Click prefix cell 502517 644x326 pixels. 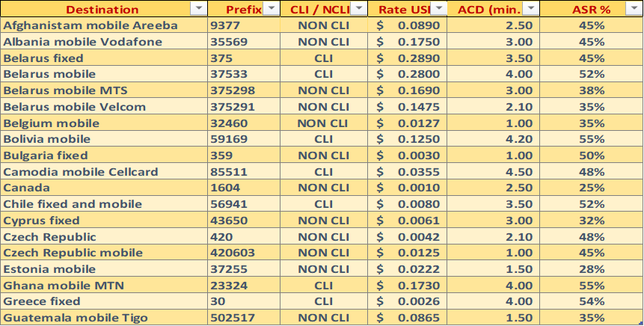pyautogui.click(x=244, y=317)
